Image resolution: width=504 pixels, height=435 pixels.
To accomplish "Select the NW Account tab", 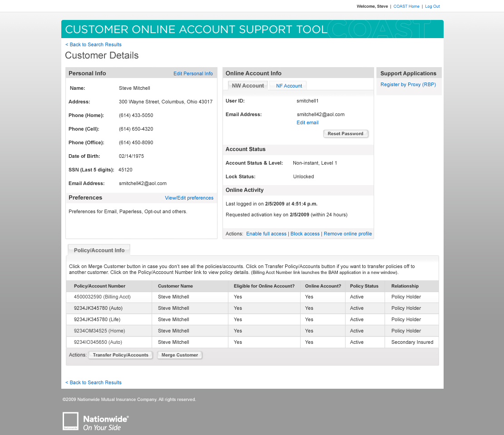I will pos(247,85).
